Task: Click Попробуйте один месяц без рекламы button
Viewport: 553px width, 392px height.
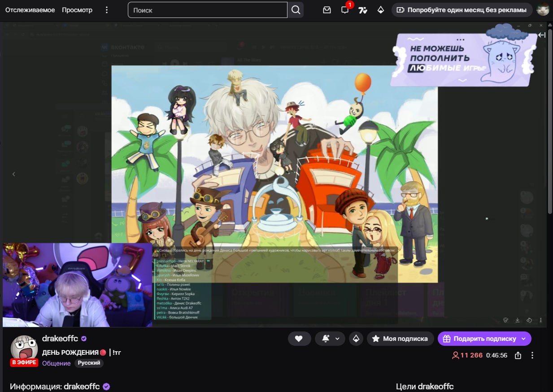Action: tap(462, 10)
